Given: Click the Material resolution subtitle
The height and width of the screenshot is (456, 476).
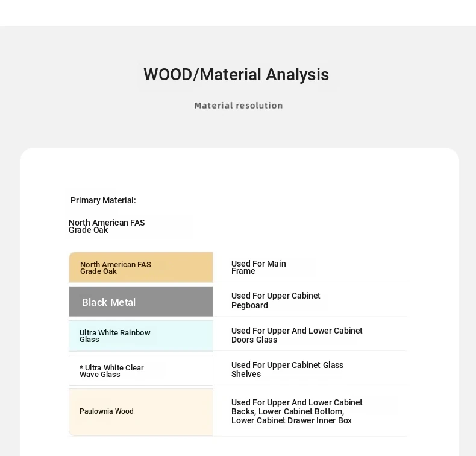Looking at the screenshot, I should [x=238, y=106].
